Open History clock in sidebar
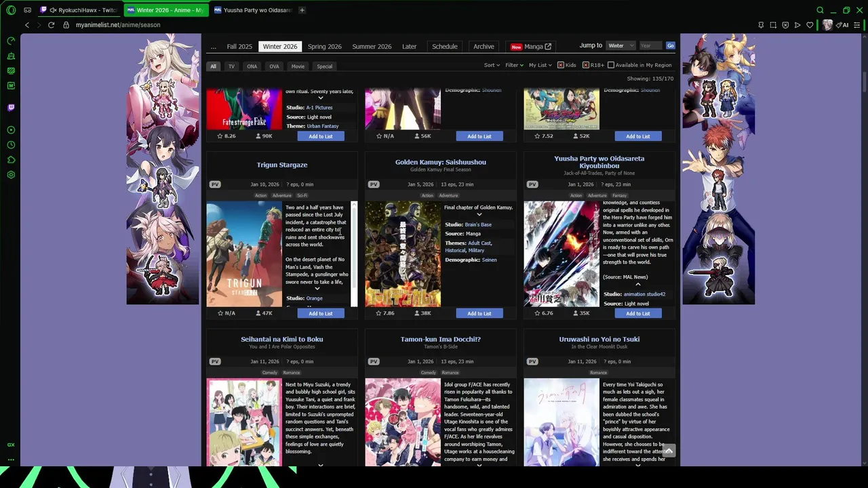The width and height of the screenshot is (868, 488). point(11,144)
